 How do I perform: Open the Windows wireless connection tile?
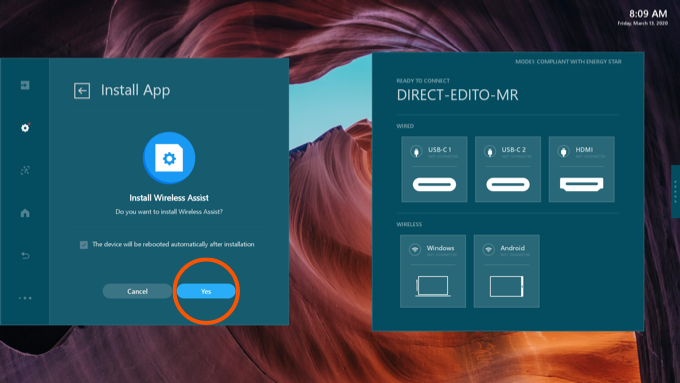[x=433, y=271]
